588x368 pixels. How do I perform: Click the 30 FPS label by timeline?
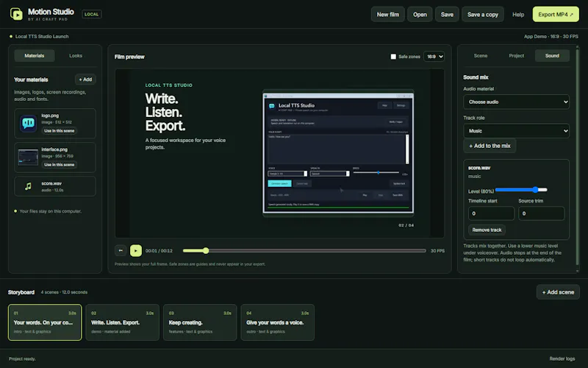437,250
